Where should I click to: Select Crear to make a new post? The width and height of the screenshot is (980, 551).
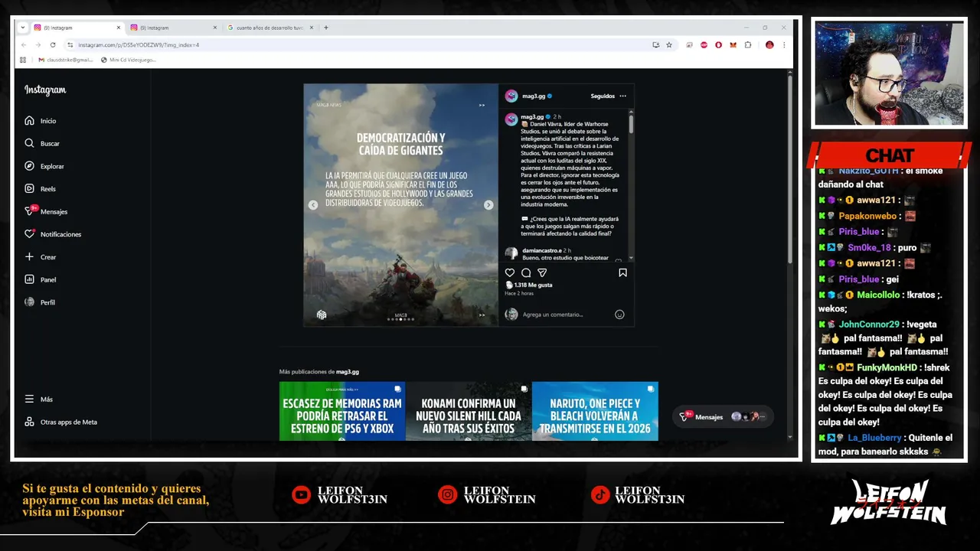[40, 257]
